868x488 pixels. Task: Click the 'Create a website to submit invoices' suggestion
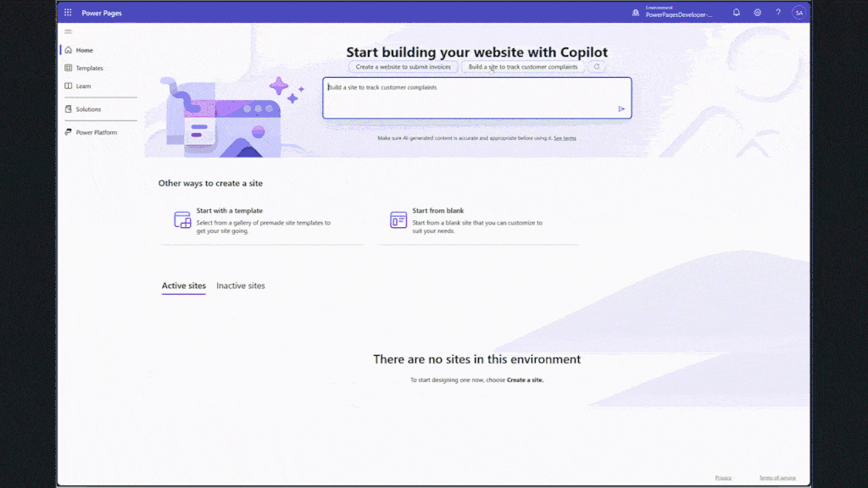[x=403, y=66]
